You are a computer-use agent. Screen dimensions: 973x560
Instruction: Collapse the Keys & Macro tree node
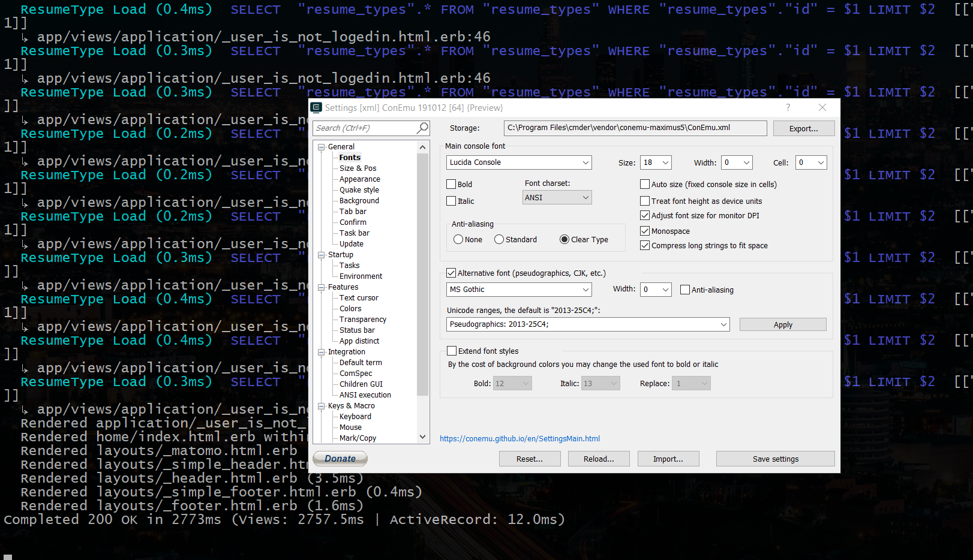click(321, 406)
